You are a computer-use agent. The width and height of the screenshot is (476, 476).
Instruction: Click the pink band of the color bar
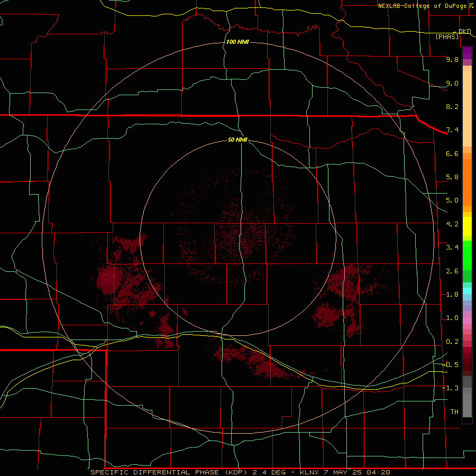tap(467, 321)
